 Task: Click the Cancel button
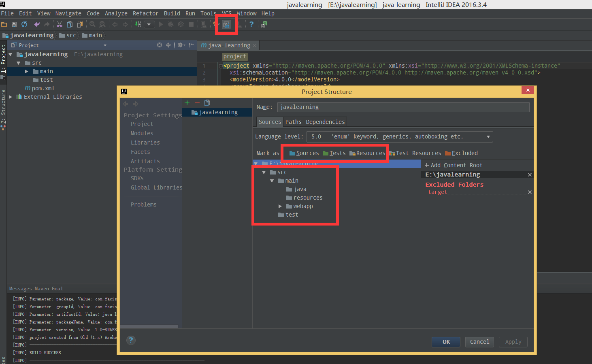pos(479,342)
